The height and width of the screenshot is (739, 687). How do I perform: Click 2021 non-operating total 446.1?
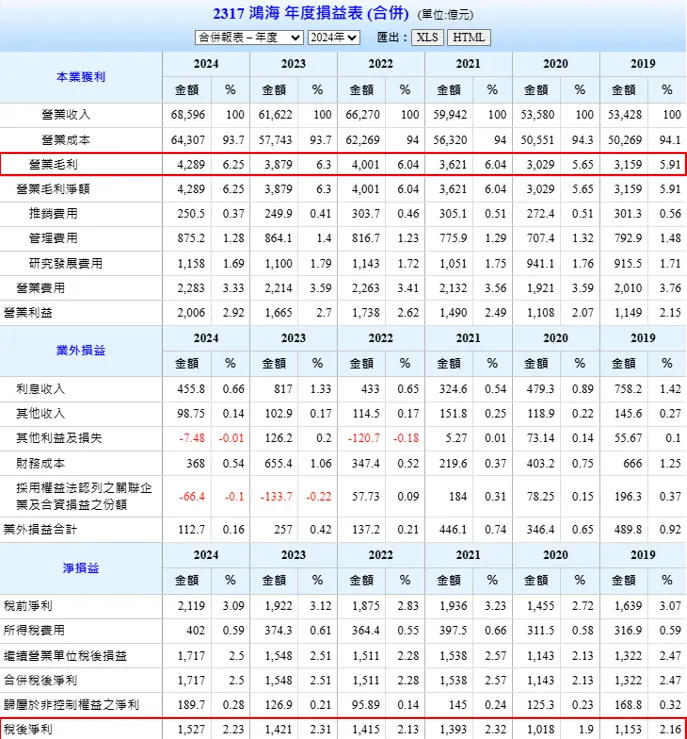(x=453, y=529)
